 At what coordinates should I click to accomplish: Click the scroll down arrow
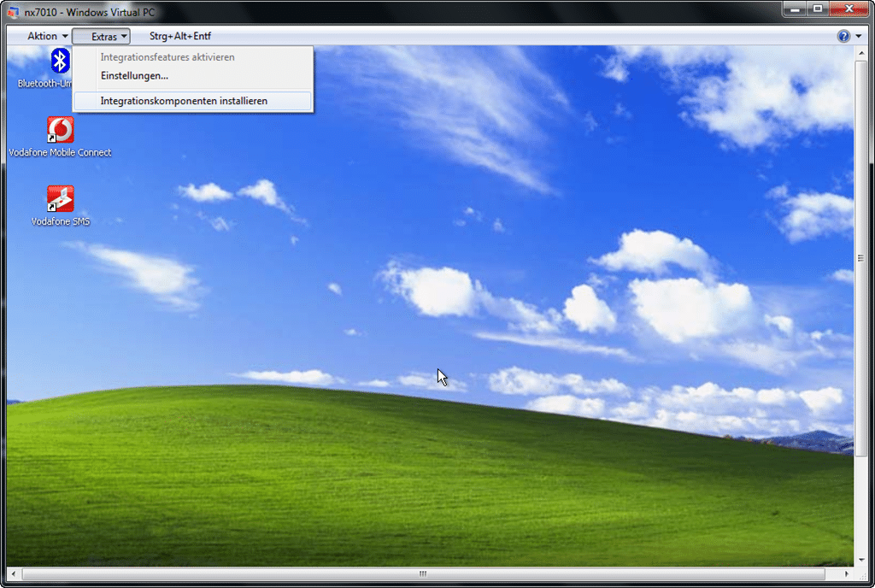(x=860, y=560)
